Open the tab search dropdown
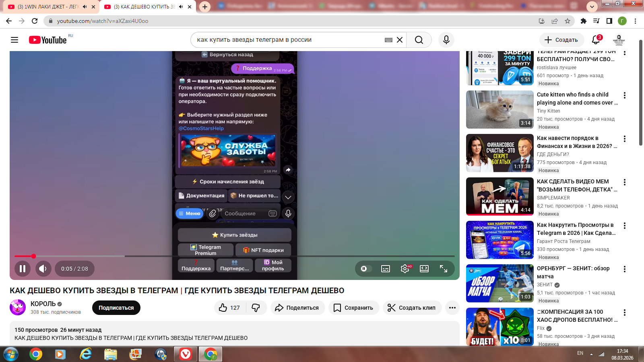644x362 pixels. click(592, 7)
